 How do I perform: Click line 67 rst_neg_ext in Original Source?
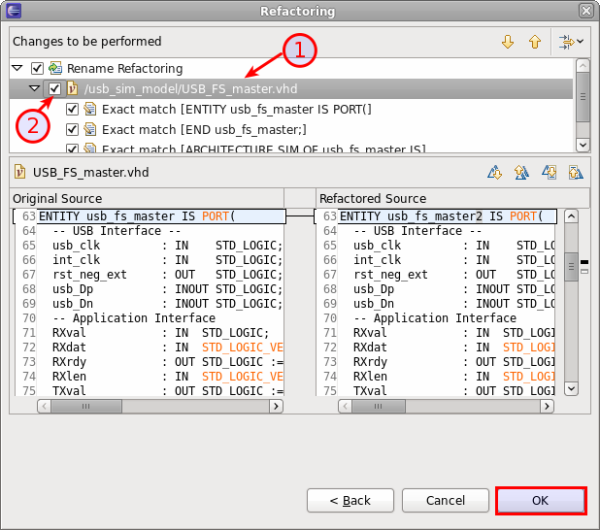161,274
